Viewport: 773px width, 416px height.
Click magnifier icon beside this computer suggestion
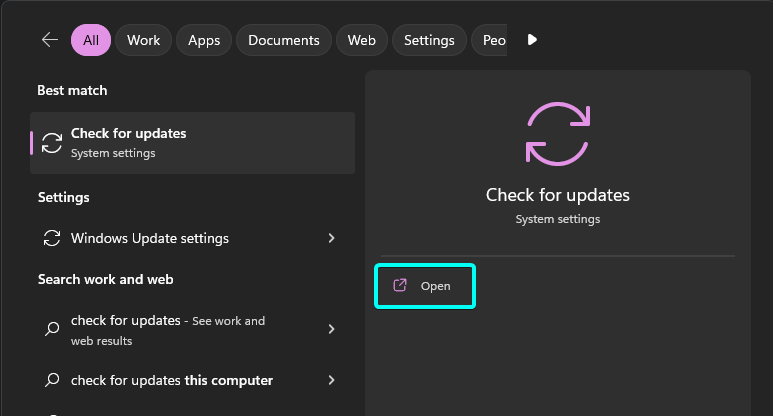52,380
